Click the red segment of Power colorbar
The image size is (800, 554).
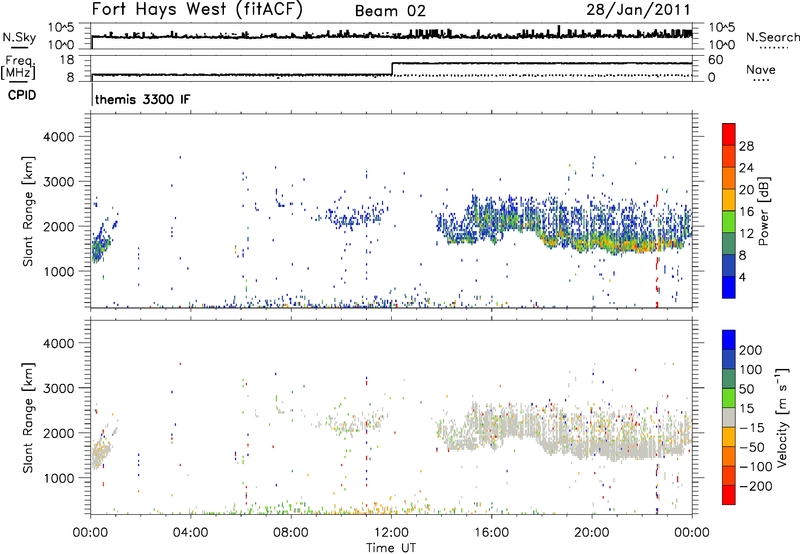tap(729, 134)
